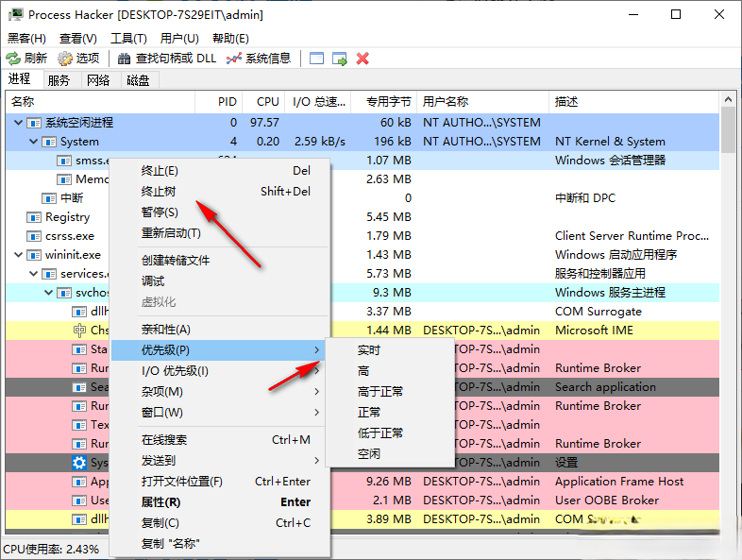Click the Search application row icon
This screenshot has width=742, height=560.
click(79, 387)
